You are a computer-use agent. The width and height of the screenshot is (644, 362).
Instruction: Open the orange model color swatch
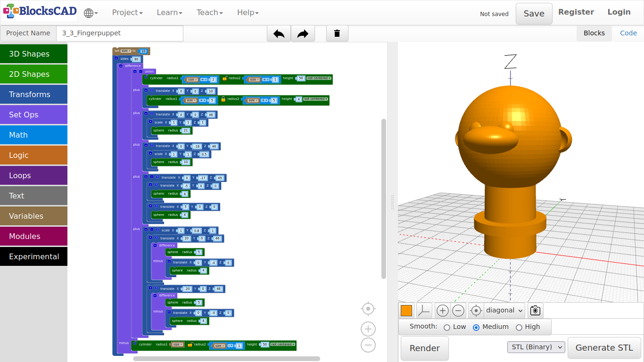[x=406, y=311]
